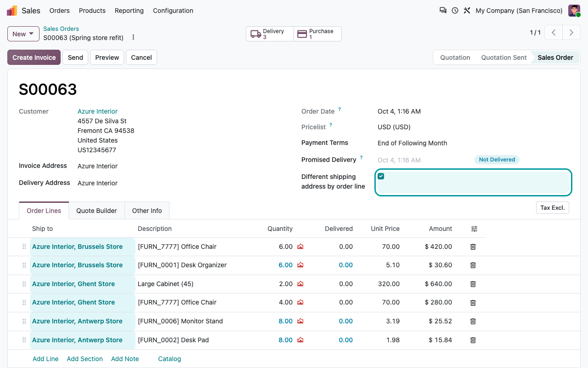Click the Create Invoice button
Viewport: 588px width, 368px height.
coord(34,57)
